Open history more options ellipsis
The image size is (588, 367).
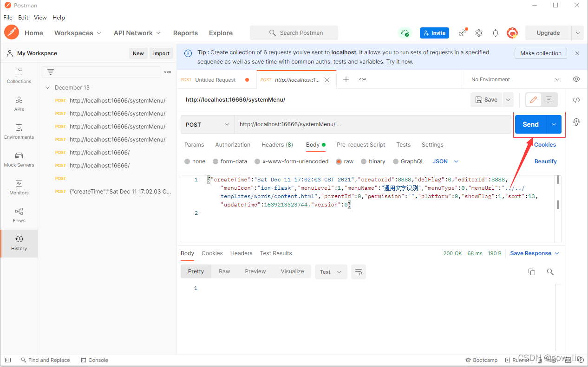click(x=168, y=72)
